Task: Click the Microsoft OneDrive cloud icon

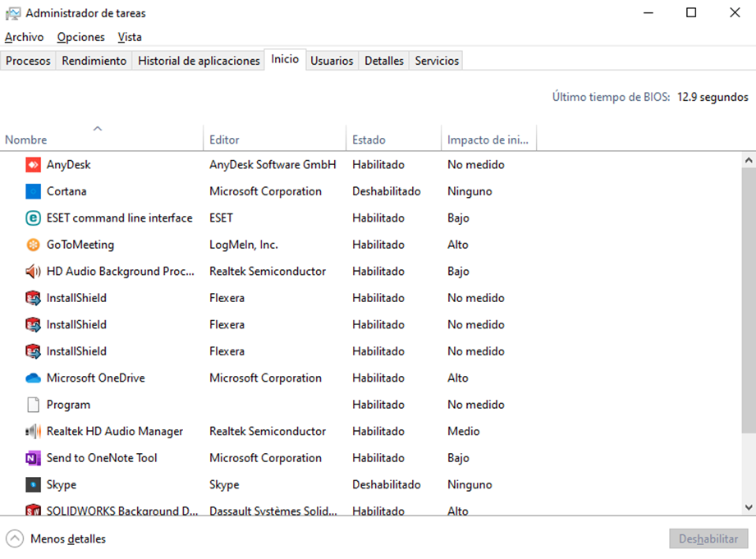Action: pos(33,378)
